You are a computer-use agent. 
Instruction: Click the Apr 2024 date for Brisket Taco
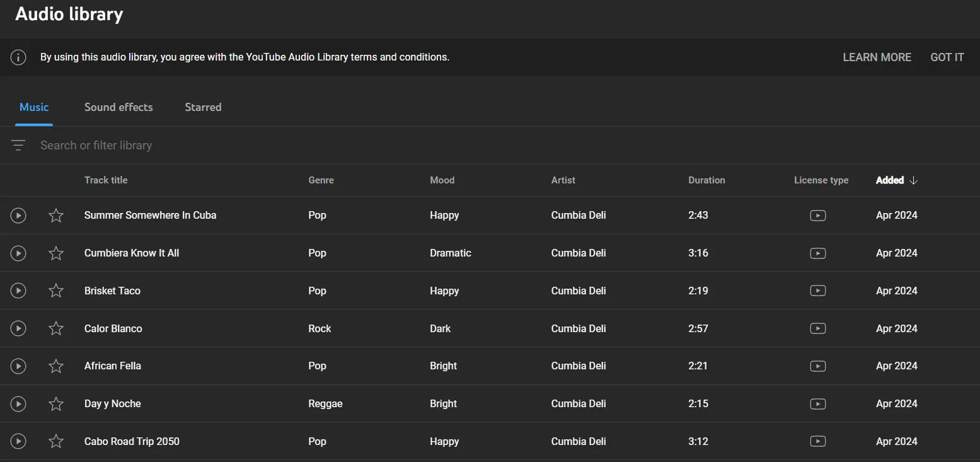pyautogui.click(x=896, y=291)
